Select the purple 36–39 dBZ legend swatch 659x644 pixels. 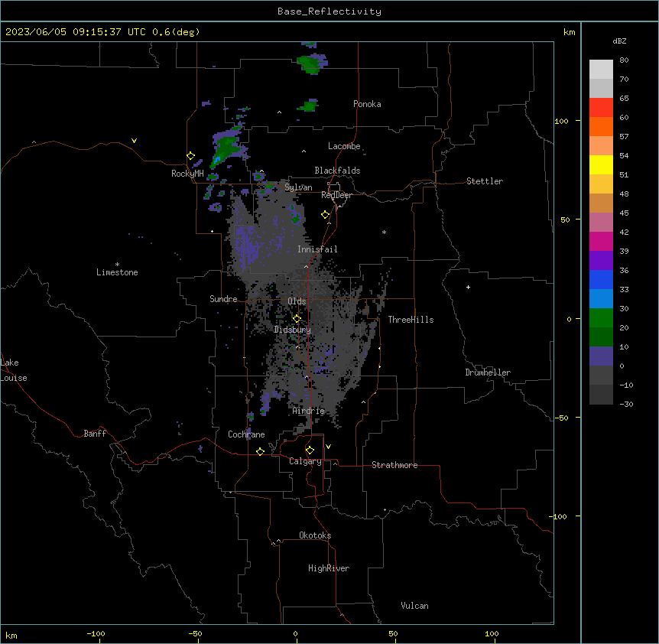601,261
